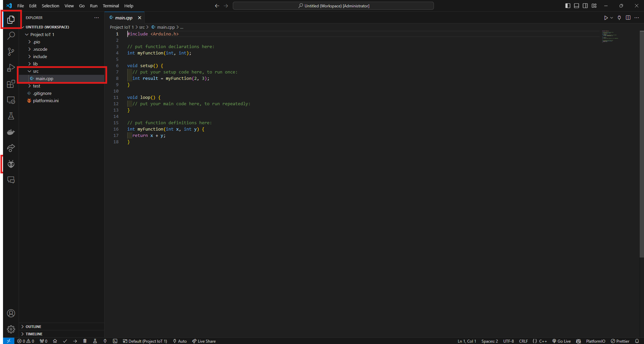This screenshot has height=344, width=644.
Task: Open the Selection menu
Action: 50,6
